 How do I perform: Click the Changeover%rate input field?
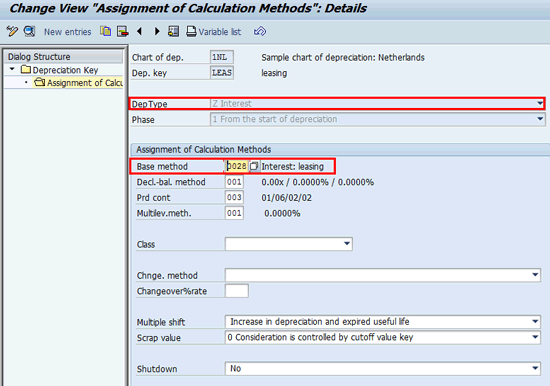coord(237,291)
